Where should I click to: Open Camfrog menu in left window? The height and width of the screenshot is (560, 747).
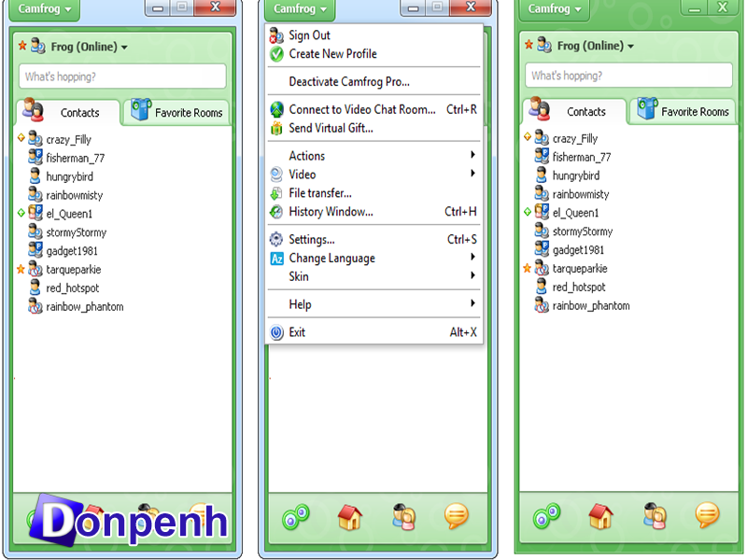(44, 9)
